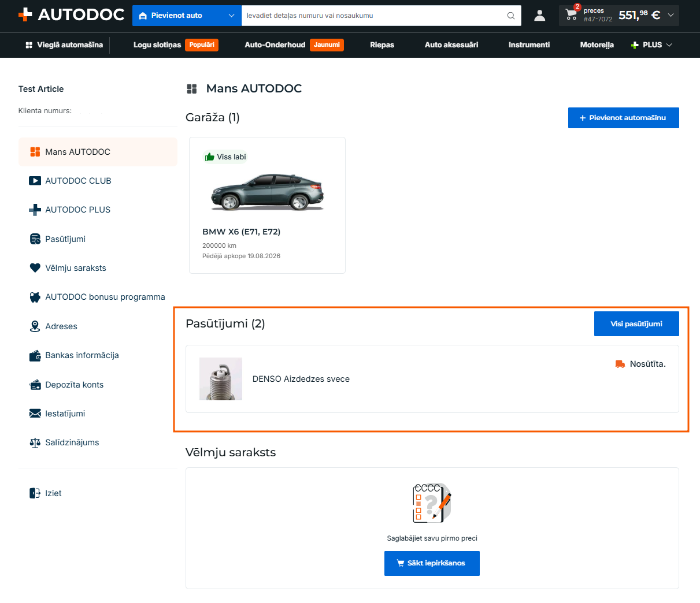Click the grid icon beside Mans AUTODOC heading
700x603 pixels.
[x=192, y=89]
